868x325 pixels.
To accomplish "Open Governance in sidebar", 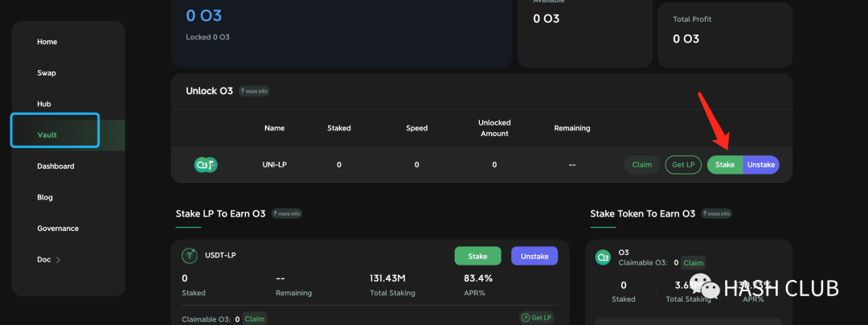I will (58, 228).
